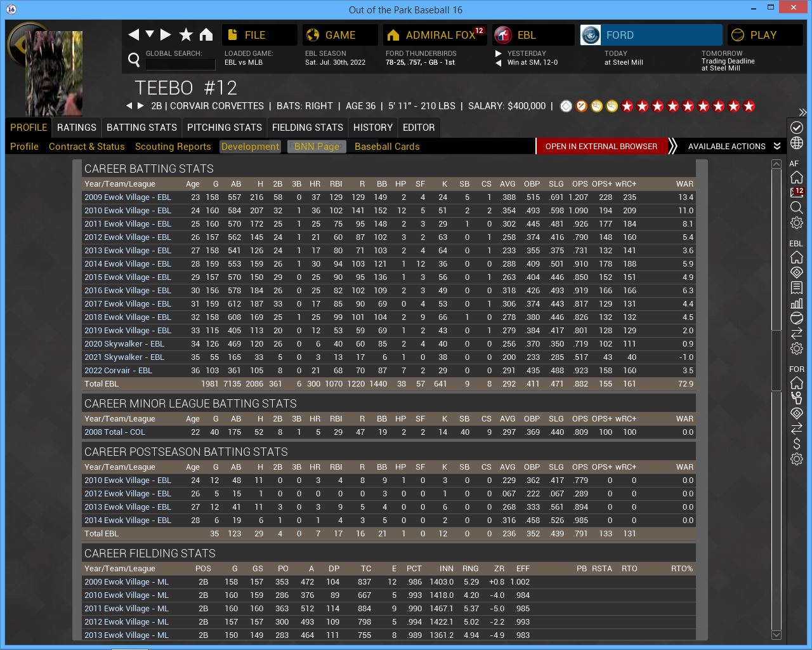Click the dollar sign icon in FOR section
This screenshot has height=650, width=812.
(797, 444)
